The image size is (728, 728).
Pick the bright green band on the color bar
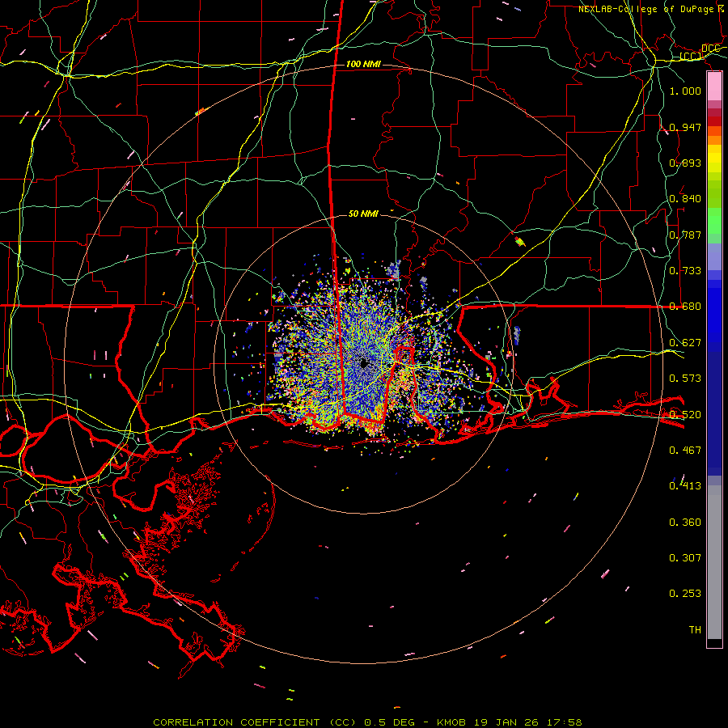point(714,221)
